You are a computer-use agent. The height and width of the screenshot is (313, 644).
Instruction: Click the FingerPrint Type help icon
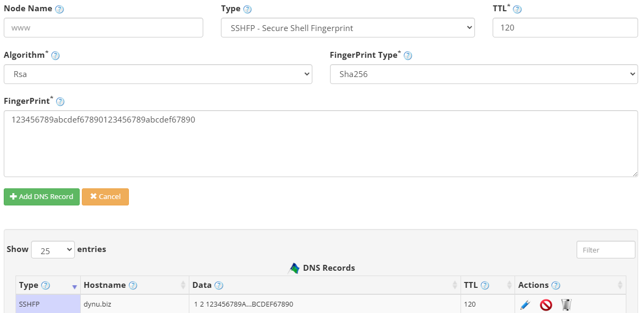[x=408, y=55]
